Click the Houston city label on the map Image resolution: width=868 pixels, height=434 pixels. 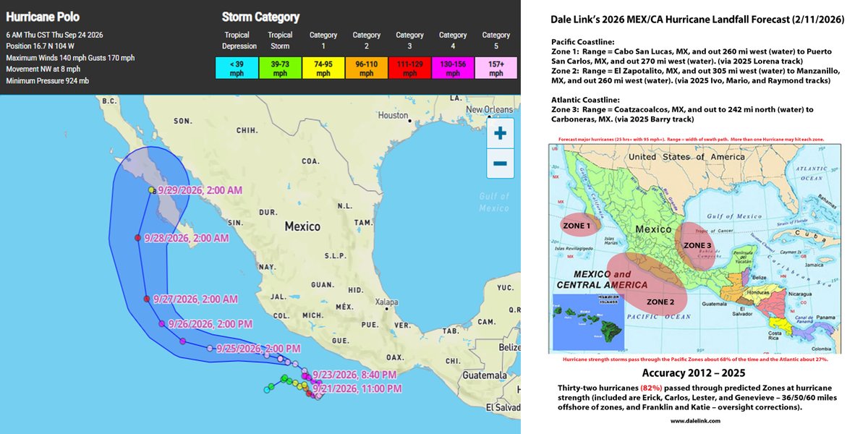pos(393,115)
